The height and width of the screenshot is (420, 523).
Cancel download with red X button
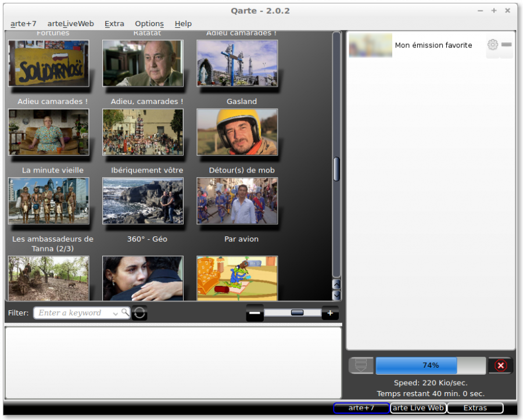click(x=501, y=365)
